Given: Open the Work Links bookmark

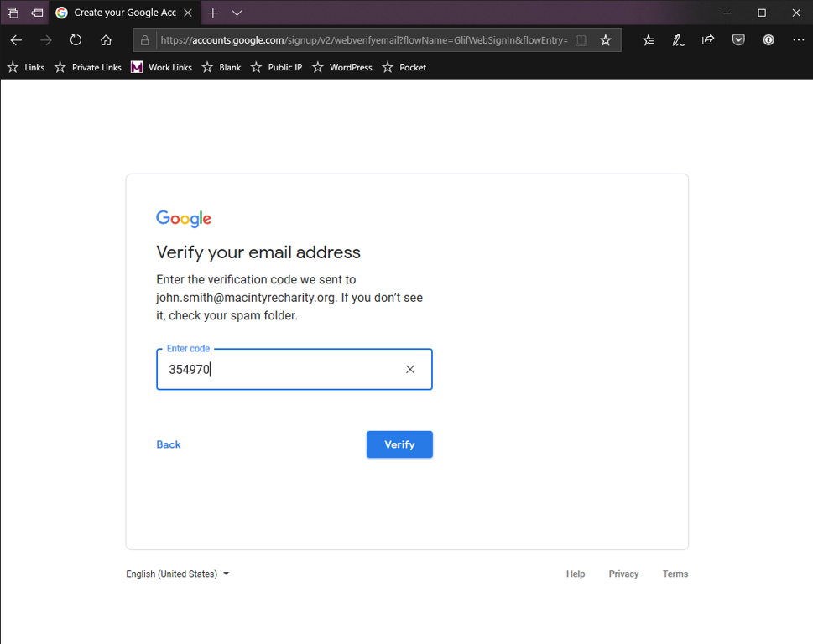Looking at the screenshot, I should [x=161, y=67].
